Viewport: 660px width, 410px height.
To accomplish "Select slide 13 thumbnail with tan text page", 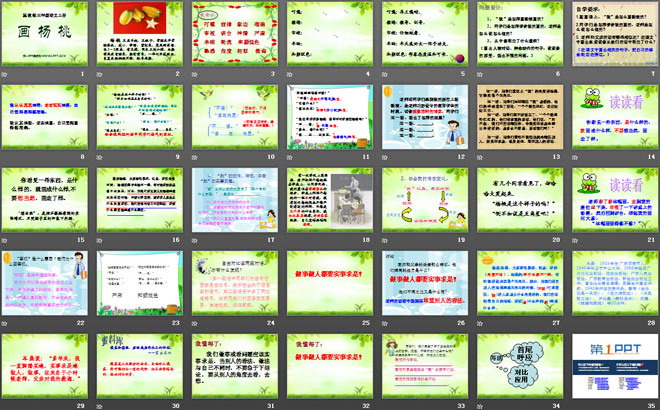I will coord(520,117).
